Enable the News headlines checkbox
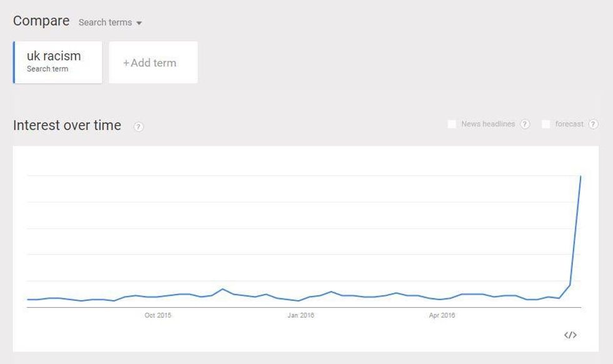The width and height of the screenshot is (613, 364). [452, 124]
